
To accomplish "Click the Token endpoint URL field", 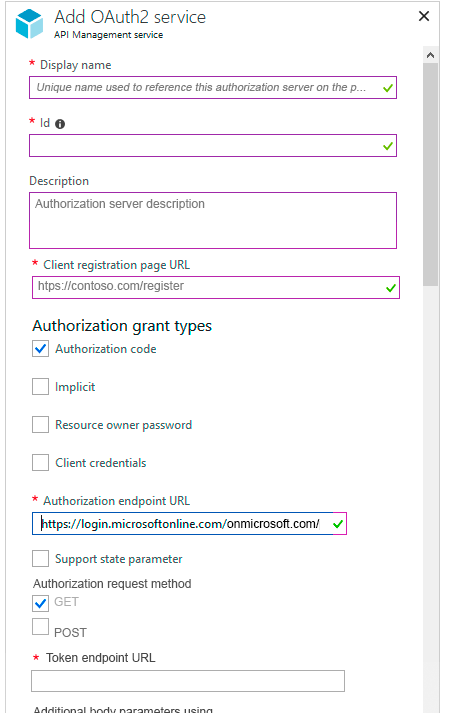I will 188,681.
